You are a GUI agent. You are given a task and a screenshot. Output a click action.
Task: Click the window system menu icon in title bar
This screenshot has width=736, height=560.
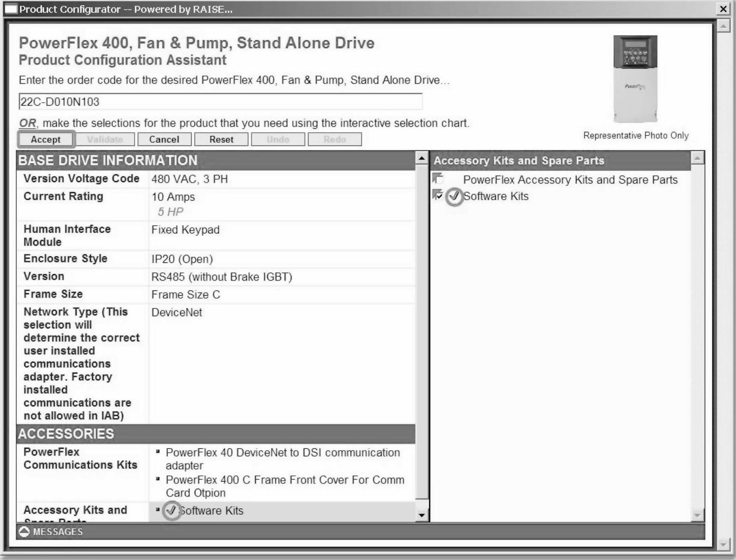[10, 9]
